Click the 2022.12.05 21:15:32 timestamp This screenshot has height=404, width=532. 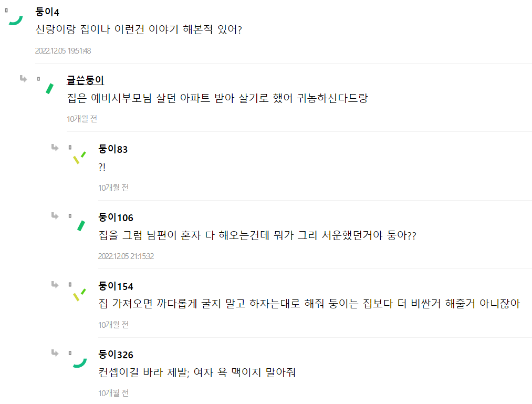pos(126,256)
